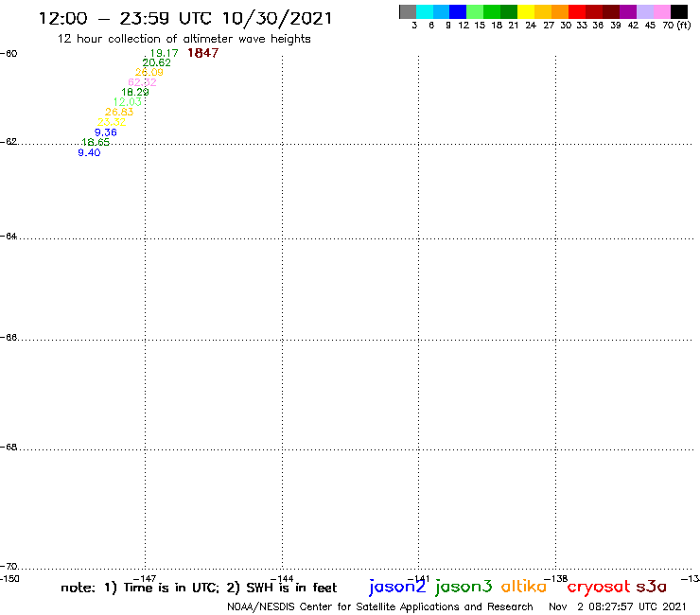Click the latitude axis label -64
Image resolution: width=700 pixels, height=615 pixels.
tap(9, 237)
